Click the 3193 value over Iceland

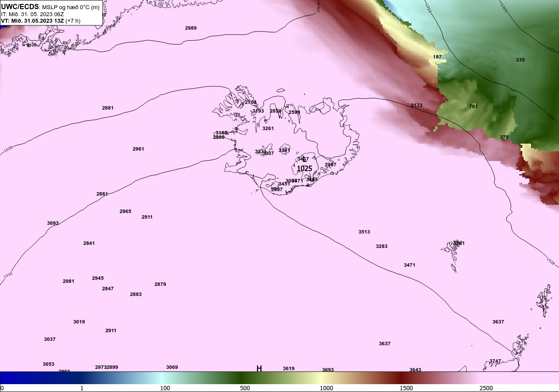click(258, 111)
